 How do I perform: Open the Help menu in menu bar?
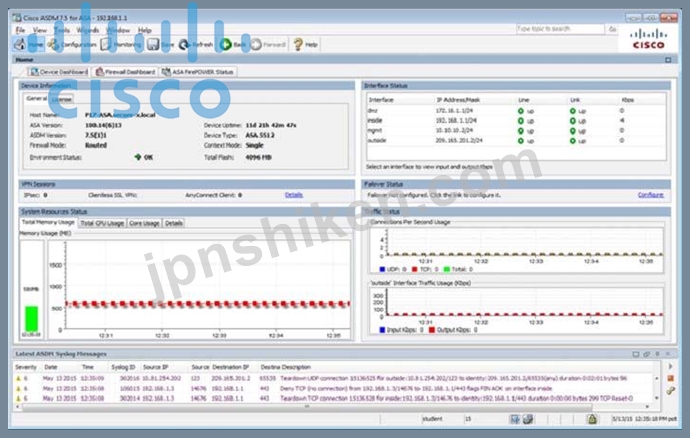pyautogui.click(x=145, y=30)
